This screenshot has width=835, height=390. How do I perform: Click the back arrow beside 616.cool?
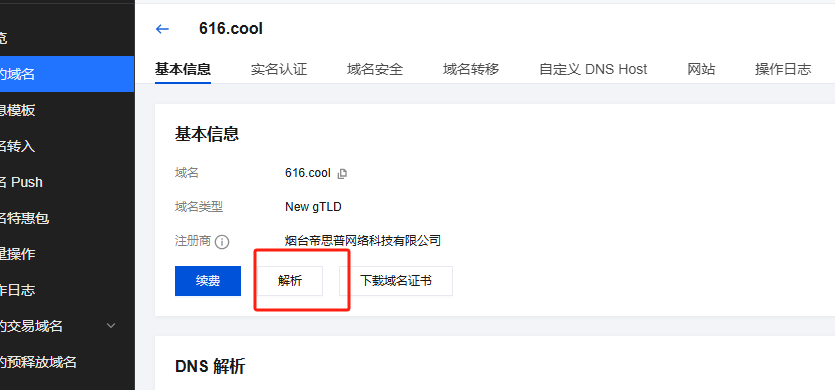click(x=162, y=29)
